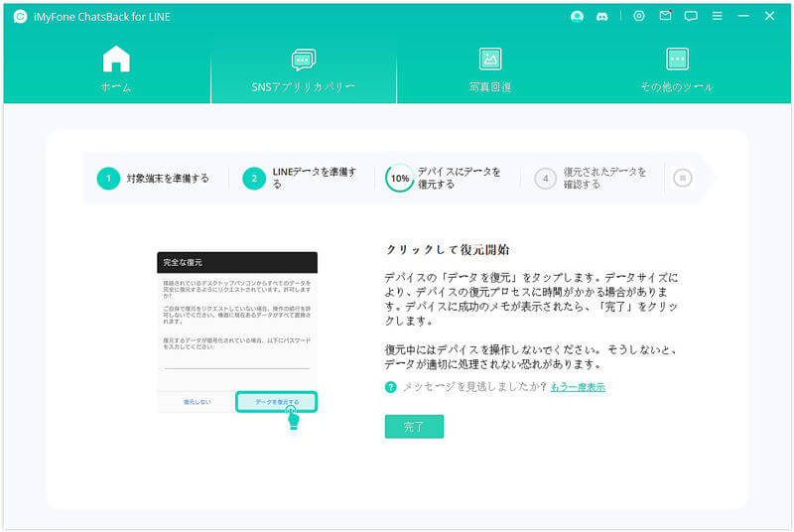Click the green question mark help icon
This screenshot has width=794, height=532.
(x=390, y=387)
